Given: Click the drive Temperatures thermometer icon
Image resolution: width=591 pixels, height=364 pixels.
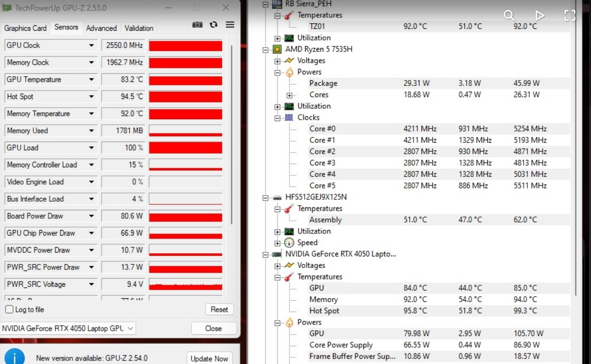Looking at the screenshot, I should coord(289,208).
